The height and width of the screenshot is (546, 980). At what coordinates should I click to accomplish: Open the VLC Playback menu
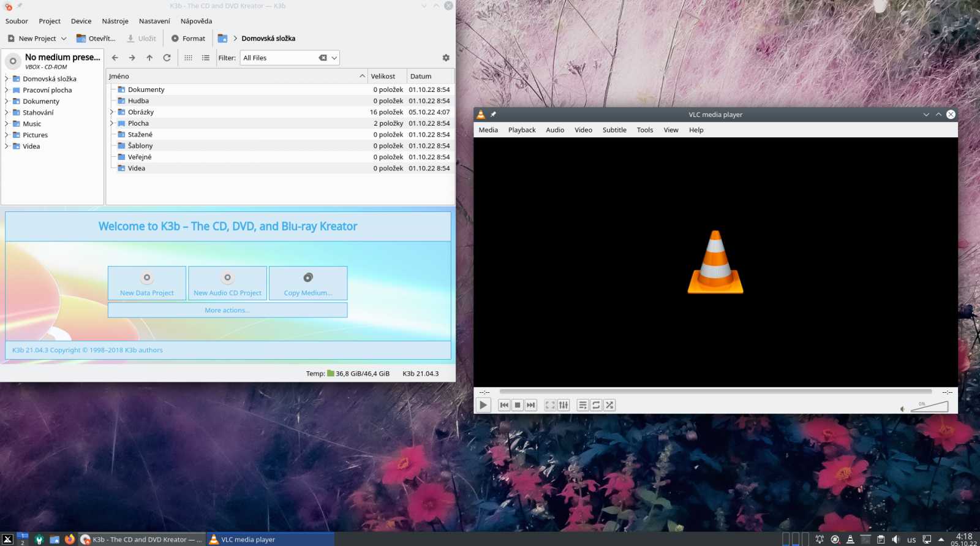pos(522,130)
